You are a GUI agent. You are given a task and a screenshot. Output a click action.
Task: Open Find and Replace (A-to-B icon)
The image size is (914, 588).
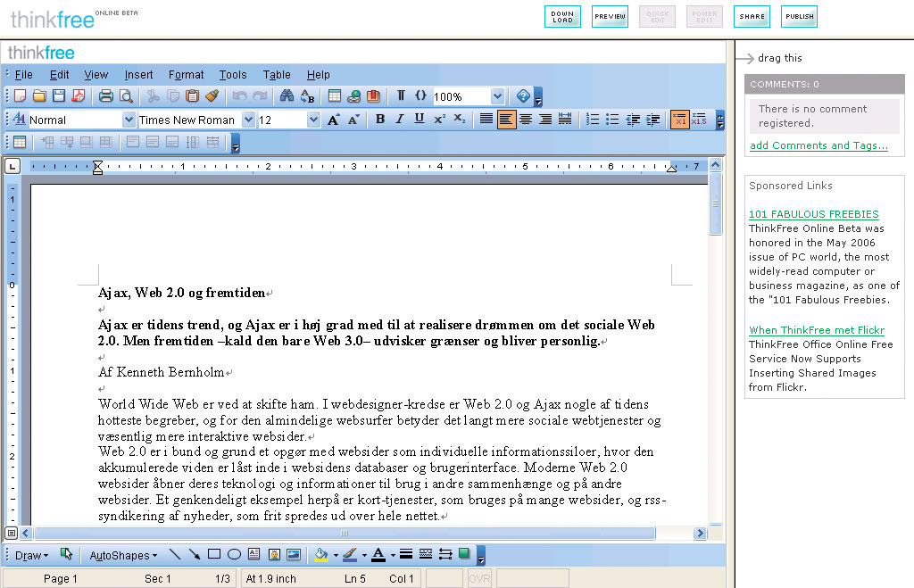tap(307, 96)
